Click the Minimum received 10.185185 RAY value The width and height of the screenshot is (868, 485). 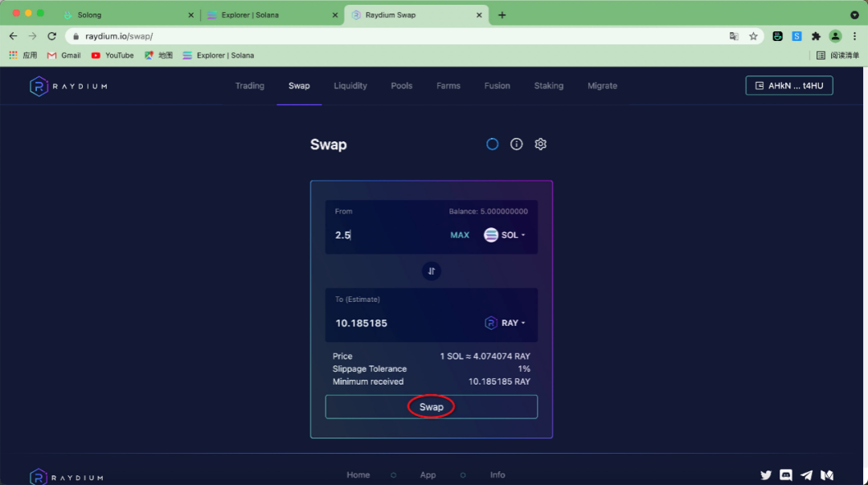(x=499, y=381)
